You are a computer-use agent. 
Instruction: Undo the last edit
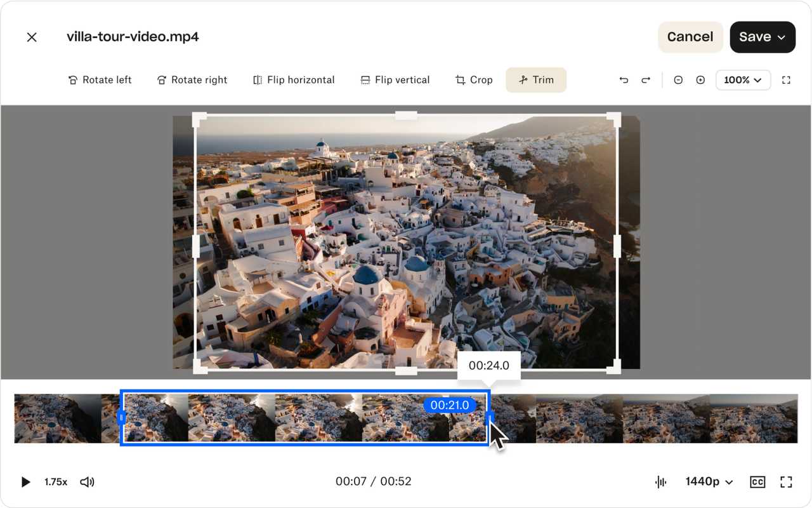coord(623,79)
